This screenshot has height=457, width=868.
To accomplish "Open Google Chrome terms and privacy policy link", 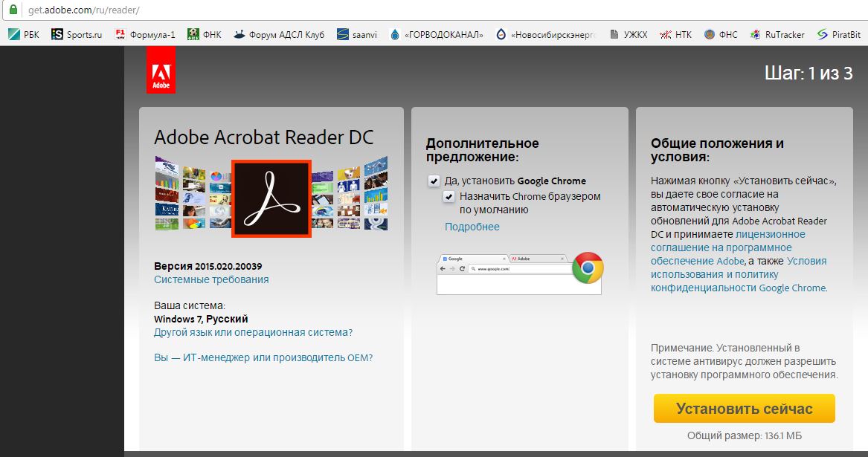I will 739,274.
